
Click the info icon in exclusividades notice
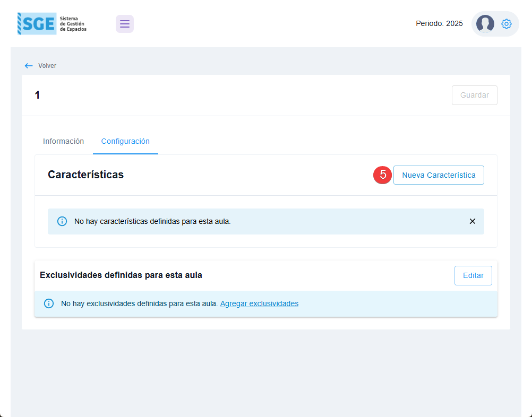pyautogui.click(x=49, y=303)
